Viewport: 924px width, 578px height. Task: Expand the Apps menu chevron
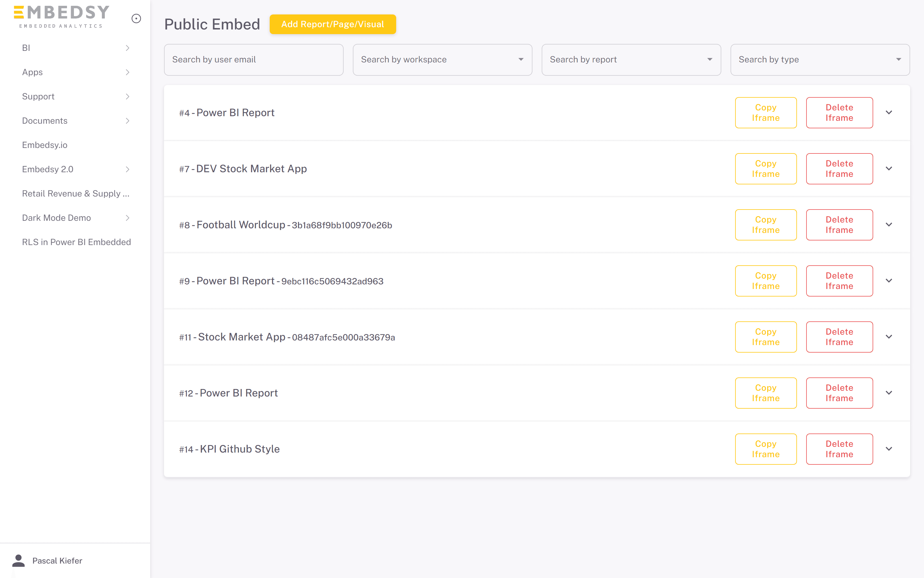(x=128, y=72)
